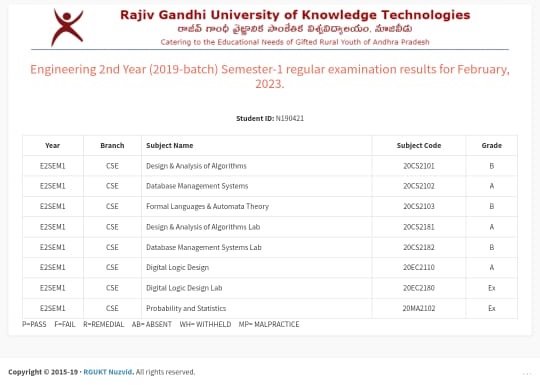The width and height of the screenshot is (540, 385).
Task: Click the examination results title text
Action: (x=270, y=76)
